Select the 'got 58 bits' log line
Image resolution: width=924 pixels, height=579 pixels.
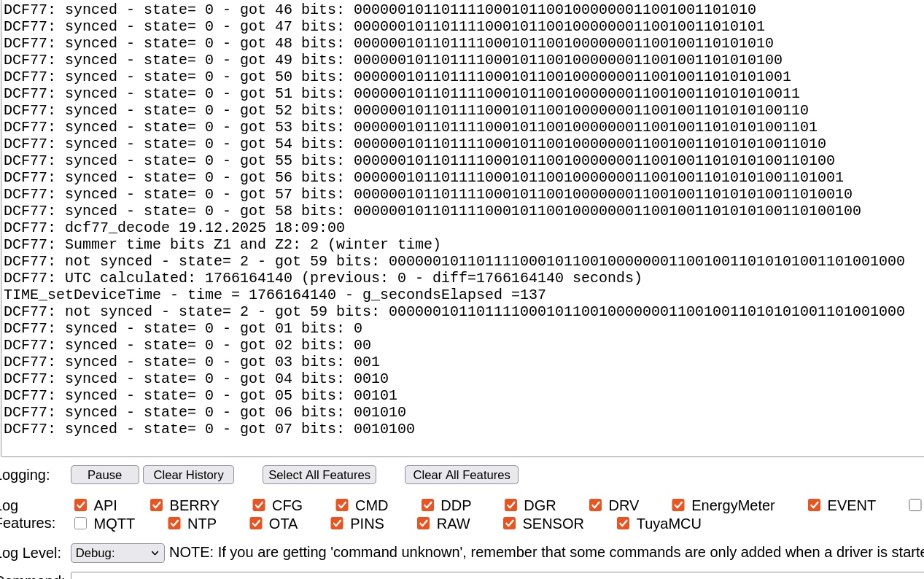432,211
